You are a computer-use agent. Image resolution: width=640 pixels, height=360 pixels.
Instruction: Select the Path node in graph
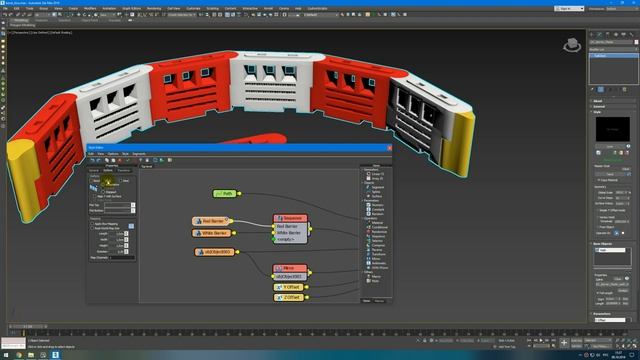coord(224,193)
